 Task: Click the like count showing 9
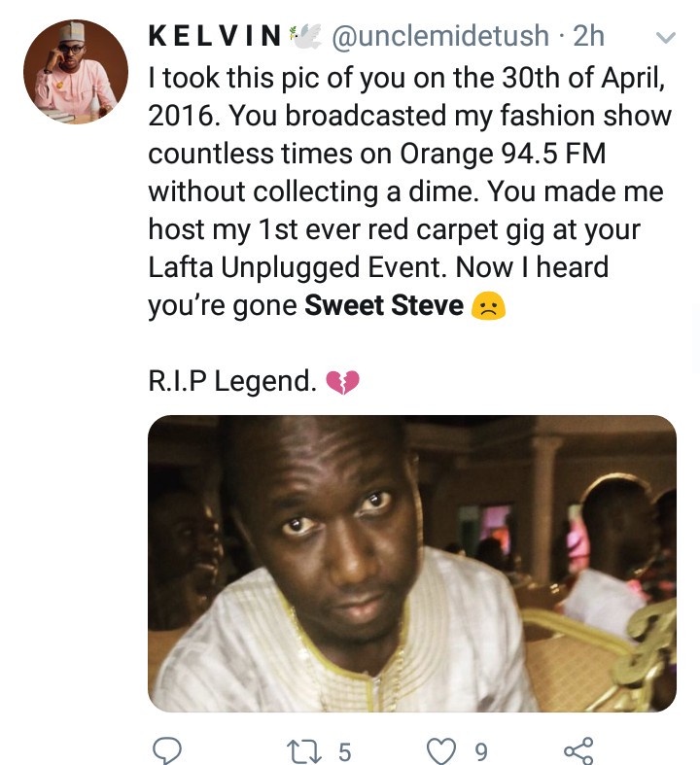pyautogui.click(x=480, y=749)
